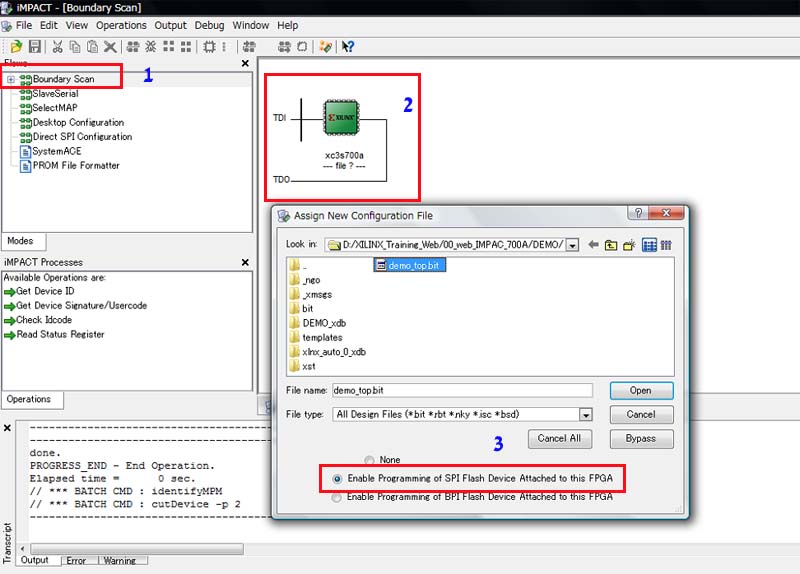
Task: Click the rounded chip outline toolbar icon
Action: (x=302, y=47)
